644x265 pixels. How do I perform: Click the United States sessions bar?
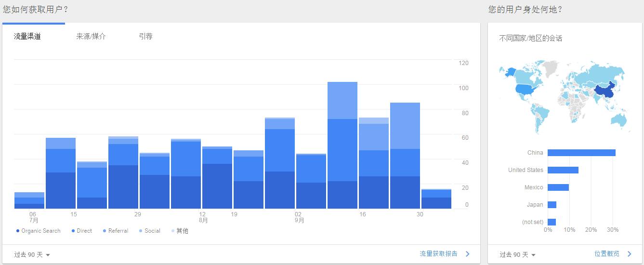pos(563,170)
